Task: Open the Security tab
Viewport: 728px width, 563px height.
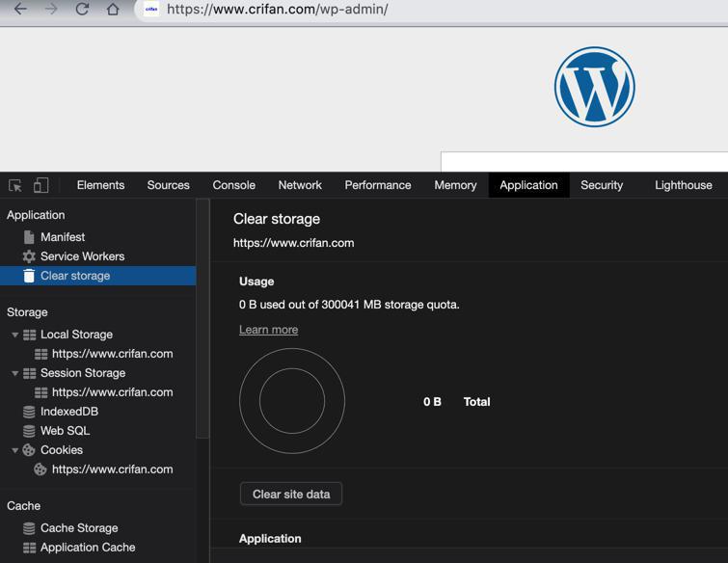Action: tap(602, 185)
